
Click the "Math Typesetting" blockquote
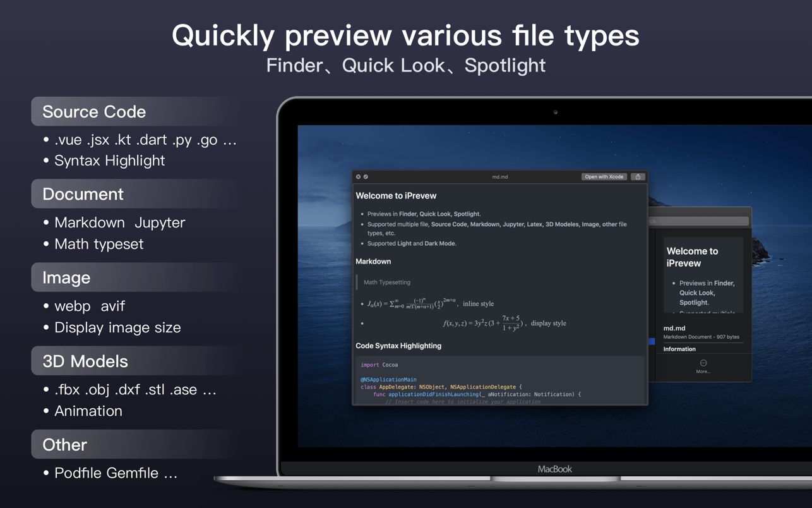pos(387,282)
